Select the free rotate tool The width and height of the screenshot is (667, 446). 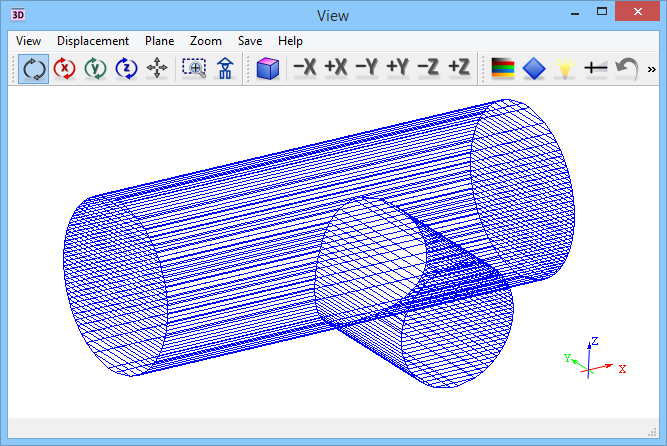tap(34, 69)
